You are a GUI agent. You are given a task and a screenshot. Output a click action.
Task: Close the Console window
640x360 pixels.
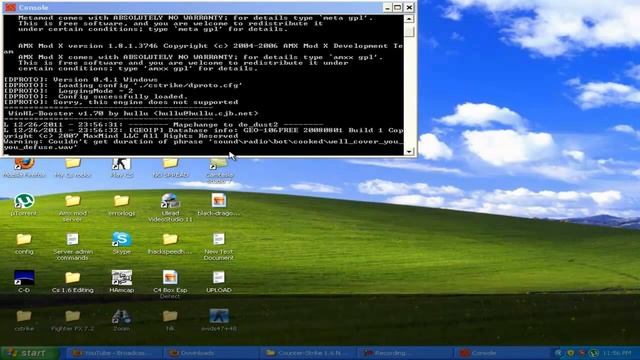tap(409, 7)
